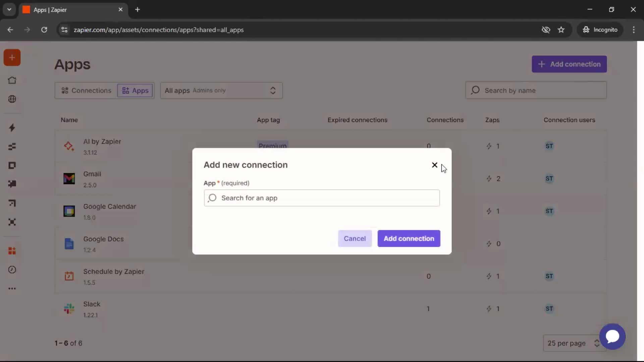The width and height of the screenshot is (644, 362).
Task: Click the Gmail app name
Action: 92,174
